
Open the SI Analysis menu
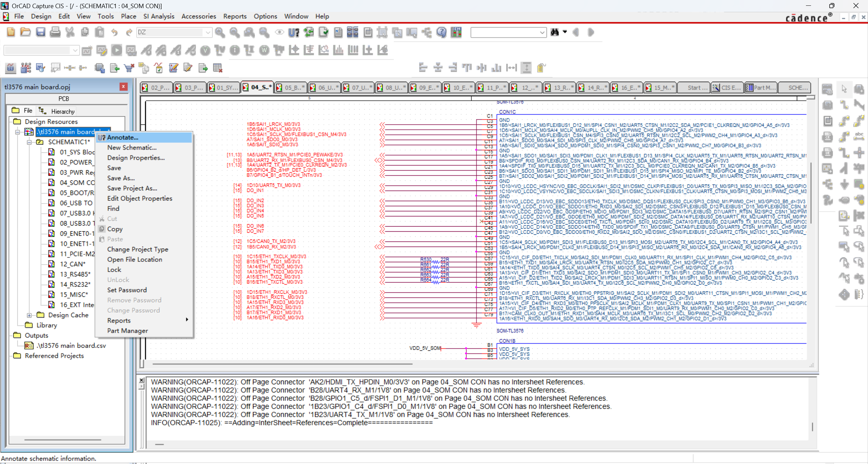coord(159,16)
